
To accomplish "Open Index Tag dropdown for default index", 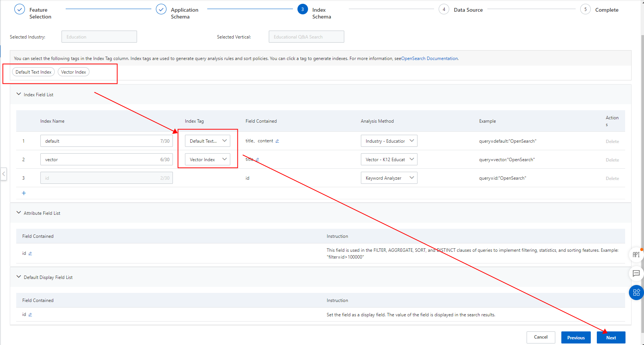I will [x=208, y=141].
